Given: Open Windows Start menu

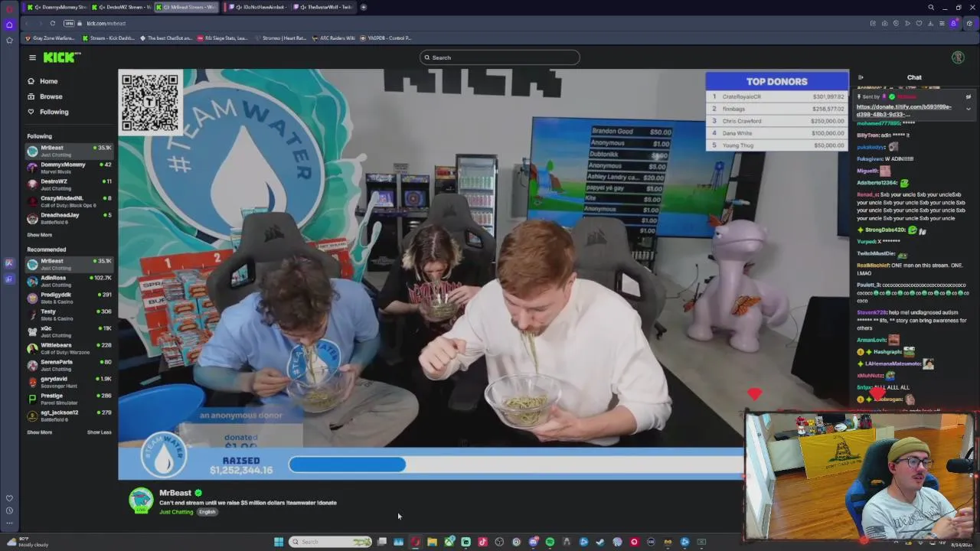Looking at the screenshot, I should (x=279, y=542).
